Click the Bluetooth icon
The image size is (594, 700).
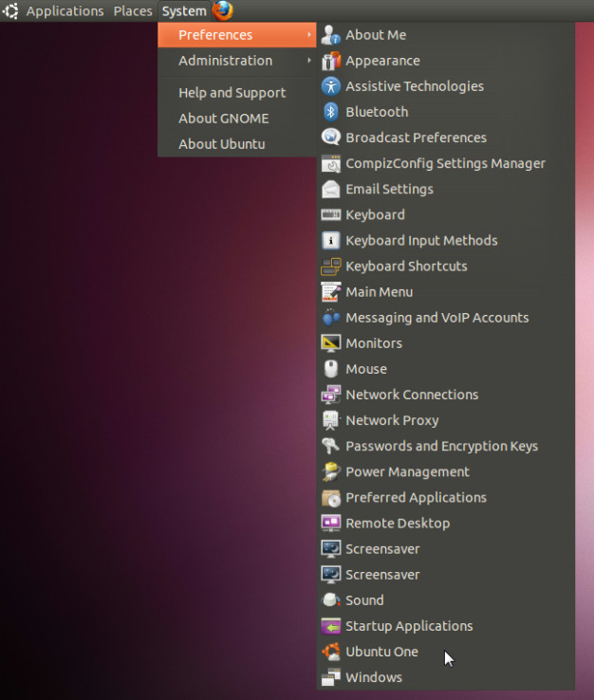[331, 112]
